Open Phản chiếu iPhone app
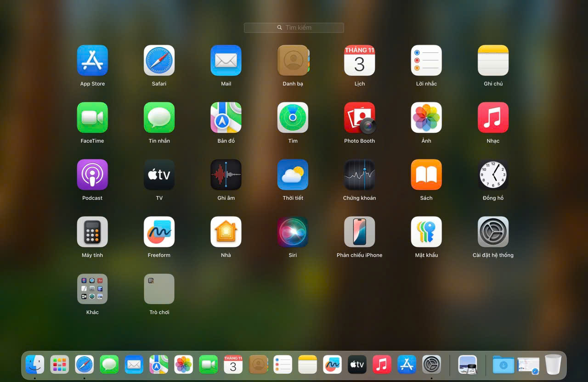 359,232
